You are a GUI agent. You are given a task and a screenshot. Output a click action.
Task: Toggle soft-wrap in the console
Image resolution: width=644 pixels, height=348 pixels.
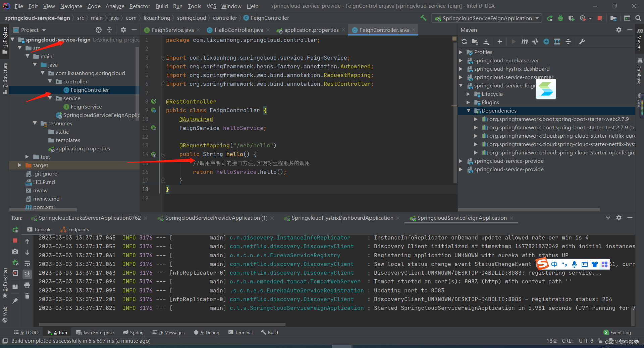tap(27, 263)
